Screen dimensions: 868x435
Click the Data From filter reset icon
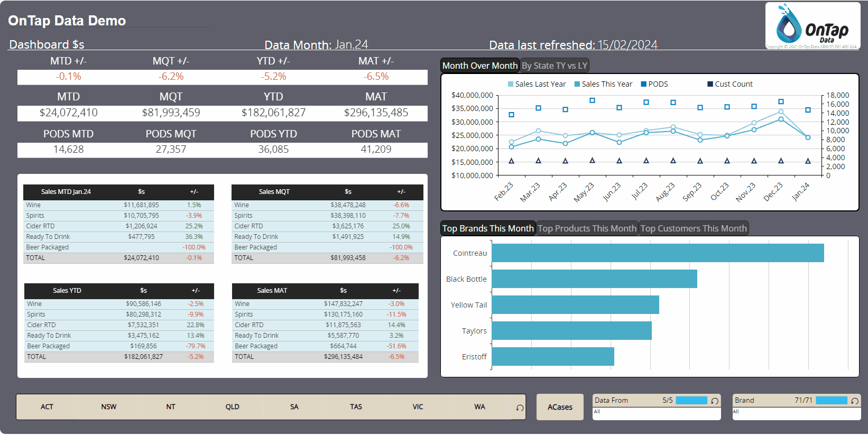[x=715, y=401]
